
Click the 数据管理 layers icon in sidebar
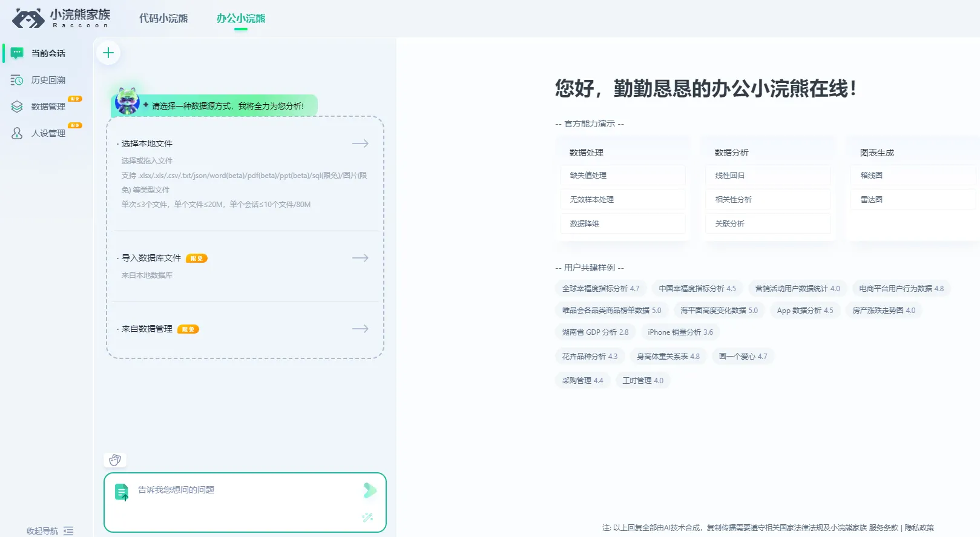[x=17, y=107]
